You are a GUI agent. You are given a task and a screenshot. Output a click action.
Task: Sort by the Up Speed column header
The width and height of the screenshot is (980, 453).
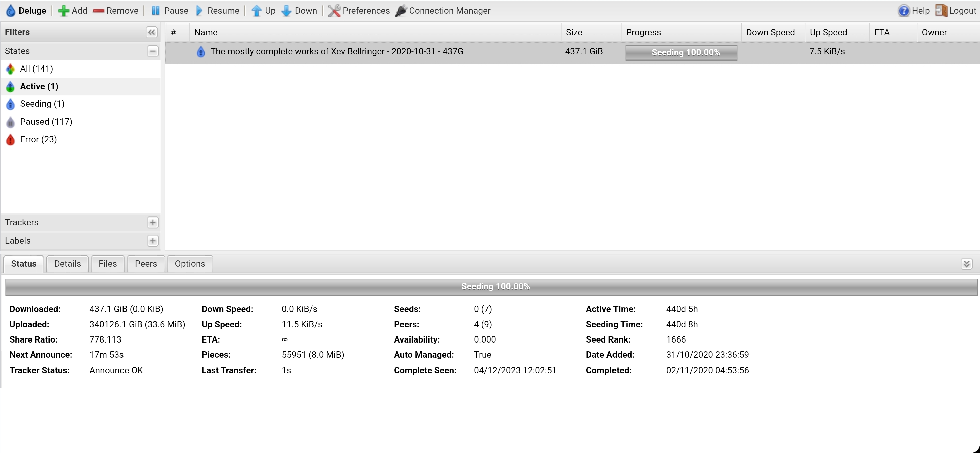(x=837, y=32)
